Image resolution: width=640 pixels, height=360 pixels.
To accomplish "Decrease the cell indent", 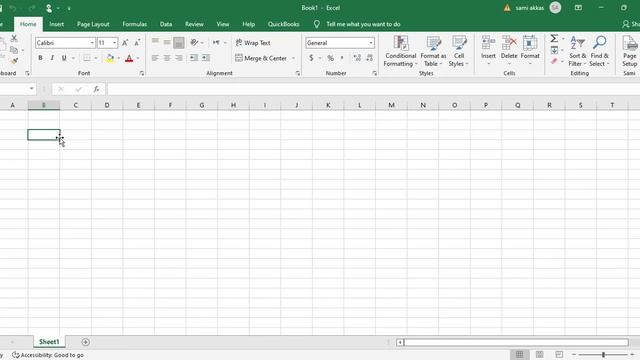I will (194, 58).
